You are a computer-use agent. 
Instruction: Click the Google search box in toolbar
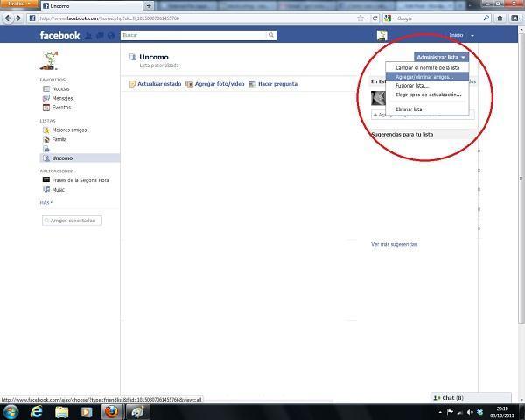pos(438,18)
